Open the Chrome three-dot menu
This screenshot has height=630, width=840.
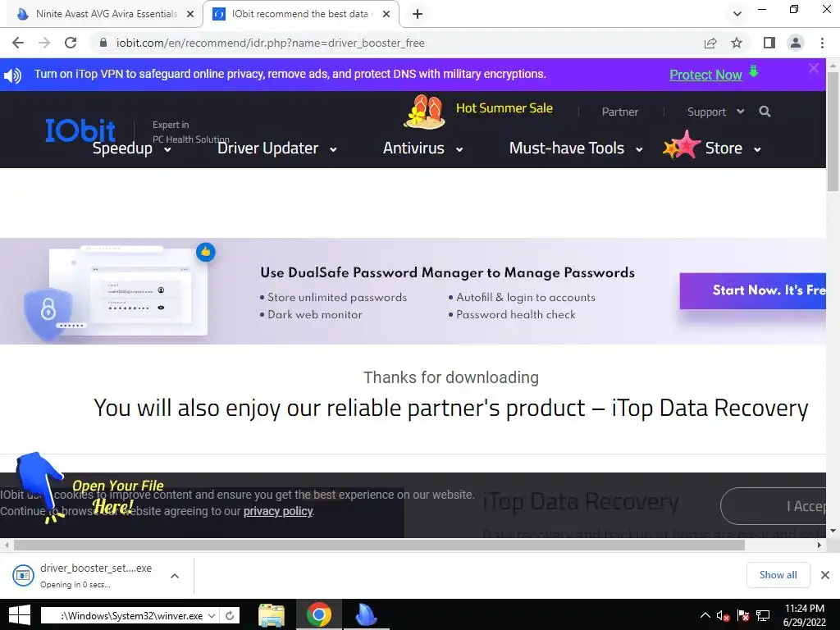tap(822, 43)
